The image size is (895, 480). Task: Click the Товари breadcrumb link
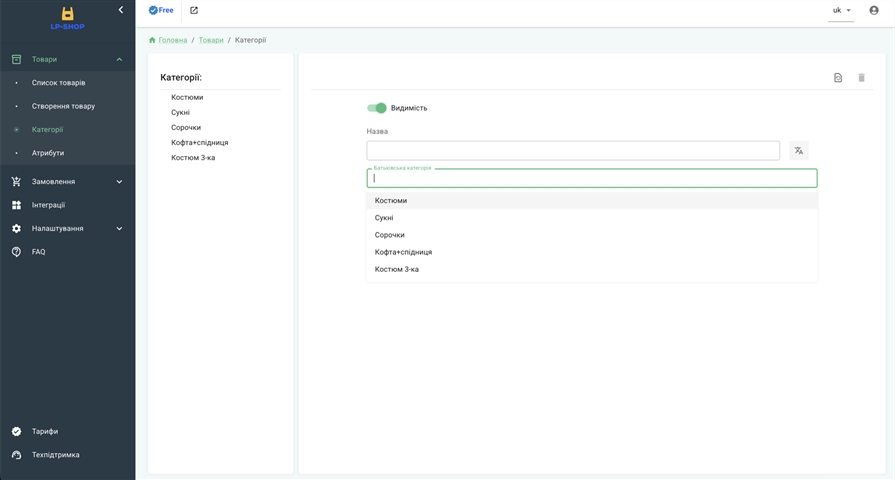211,40
